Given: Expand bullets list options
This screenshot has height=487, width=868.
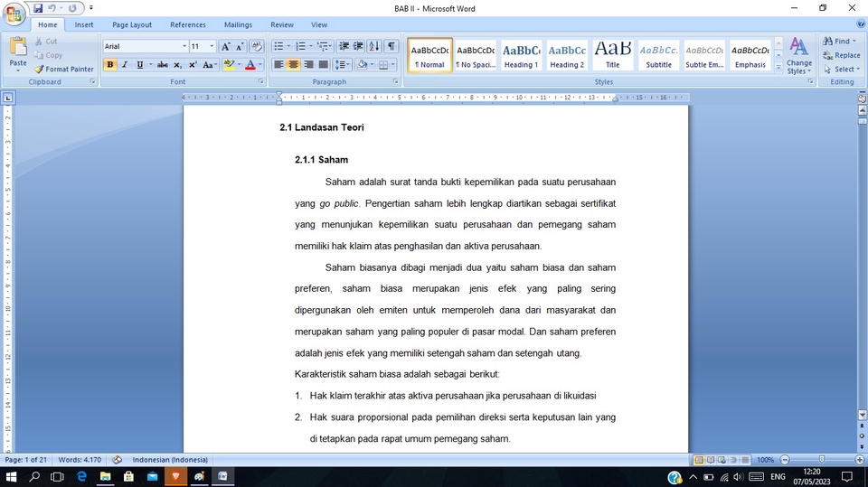Looking at the screenshot, I should click(288, 46).
